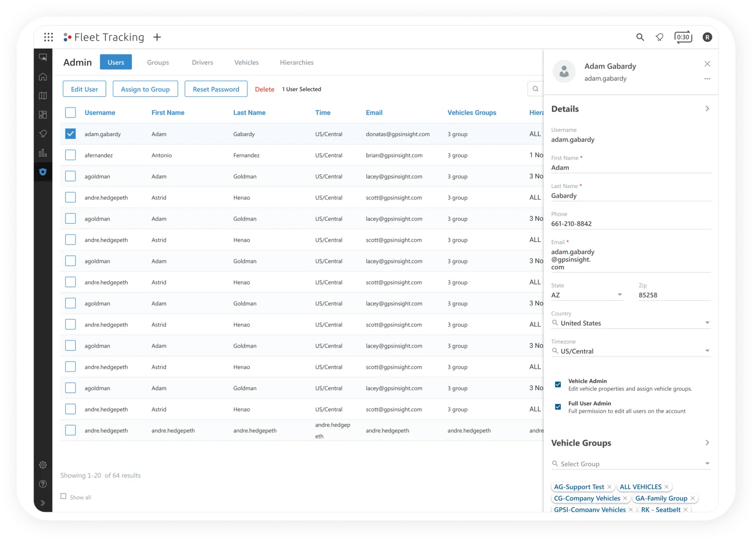Open the Select Group dropdown
This screenshot has width=756, height=541.
pyautogui.click(x=631, y=464)
